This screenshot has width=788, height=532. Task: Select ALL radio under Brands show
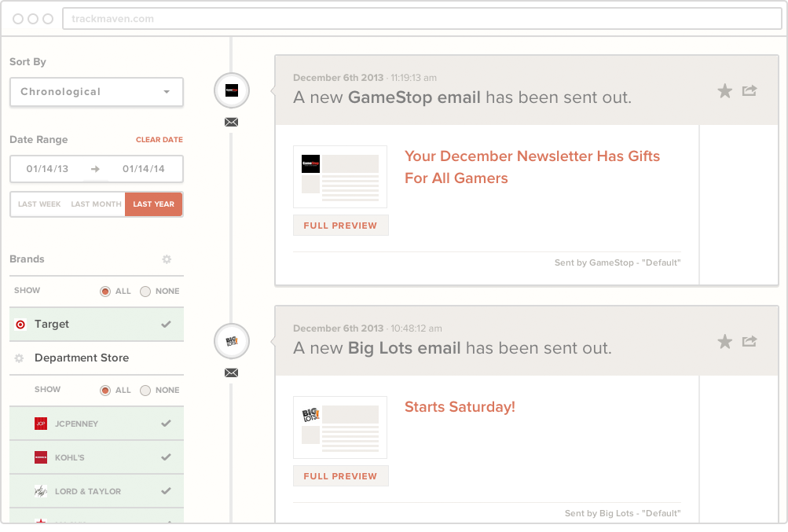tap(105, 292)
